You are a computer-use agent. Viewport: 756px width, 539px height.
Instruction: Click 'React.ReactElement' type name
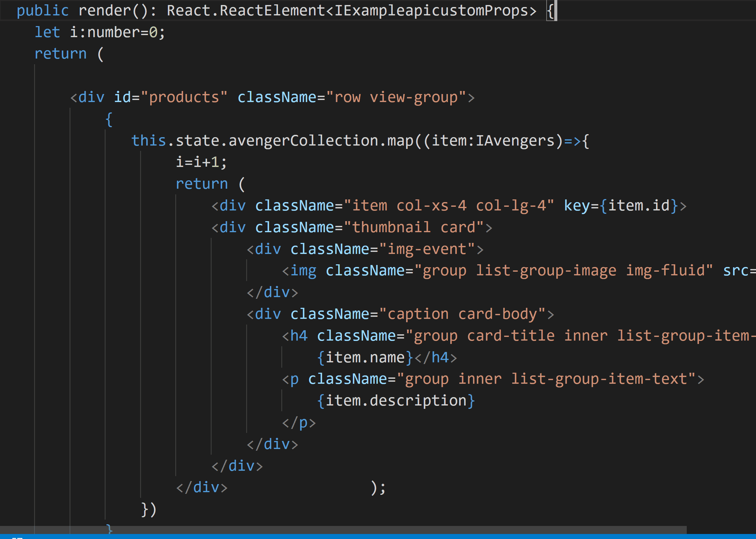[x=246, y=11]
